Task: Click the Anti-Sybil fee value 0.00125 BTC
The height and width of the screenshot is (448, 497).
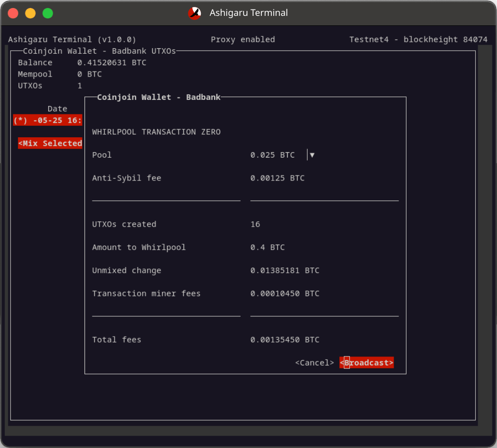Action: click(277, 178)
